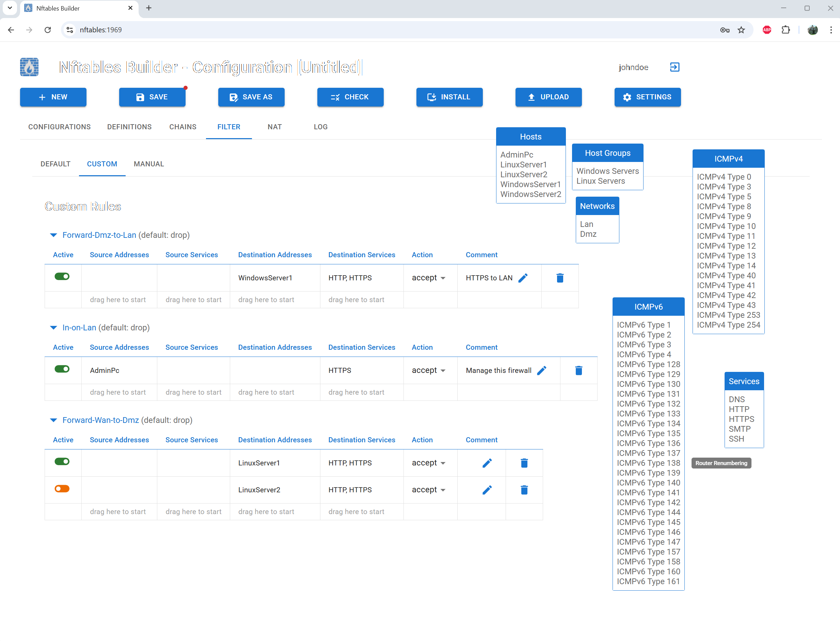Collapse the In-on-Lan chain
The width and height of the screenshot is (840, 641).
click(53, 328)
